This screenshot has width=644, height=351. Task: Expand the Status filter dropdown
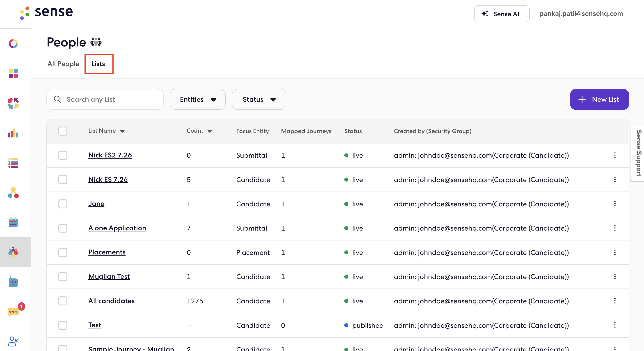click(259, 99)
